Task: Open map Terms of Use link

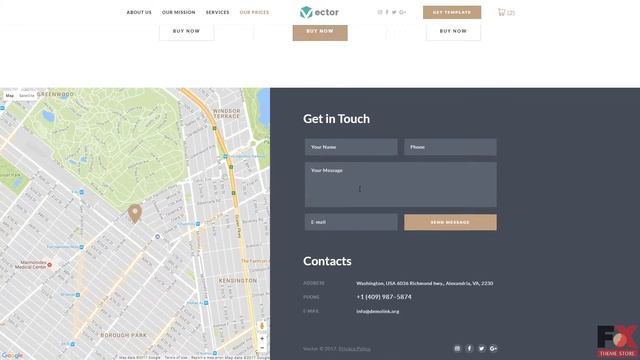Action: [x=176, y=358]
